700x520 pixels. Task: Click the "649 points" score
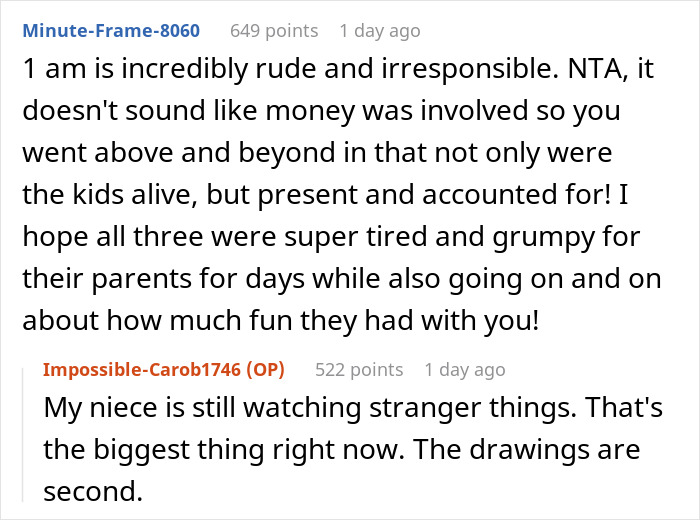pos(273,31)
